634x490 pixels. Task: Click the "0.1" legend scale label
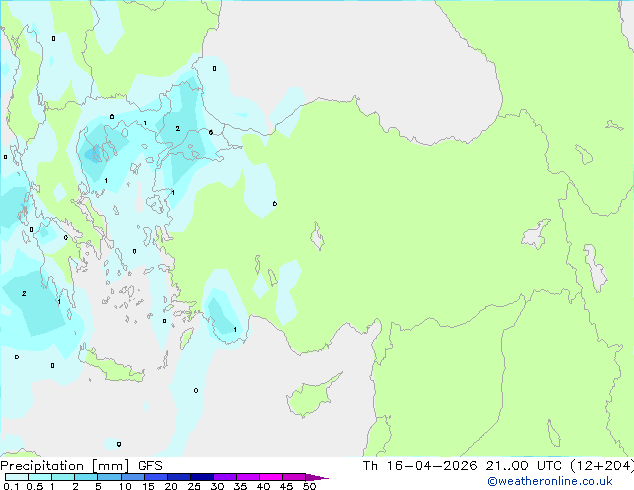point(11,486)
